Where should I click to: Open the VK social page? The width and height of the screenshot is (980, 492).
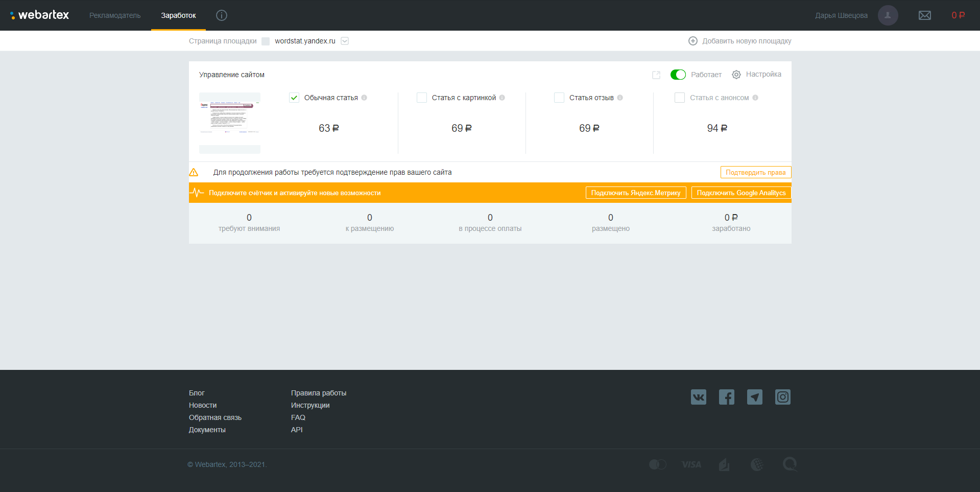[x=699, y=397]
